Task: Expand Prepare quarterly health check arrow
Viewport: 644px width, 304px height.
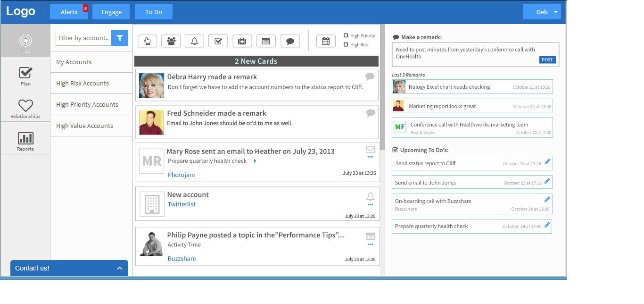Action: (255, 161)
